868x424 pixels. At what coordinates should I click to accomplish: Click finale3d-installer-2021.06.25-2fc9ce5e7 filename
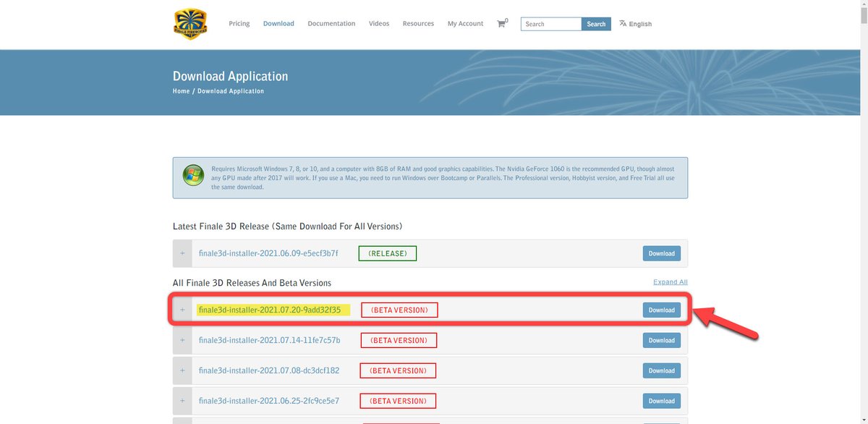click(269, 401)
